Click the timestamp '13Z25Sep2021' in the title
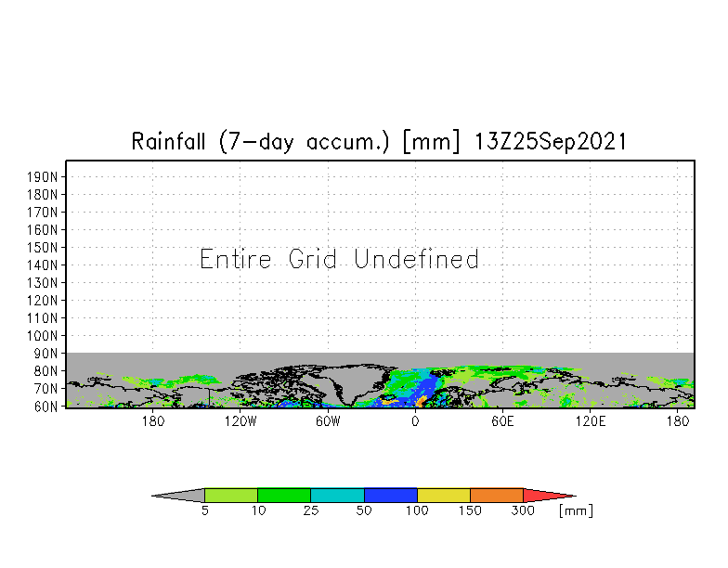 [x=551, y=141]
